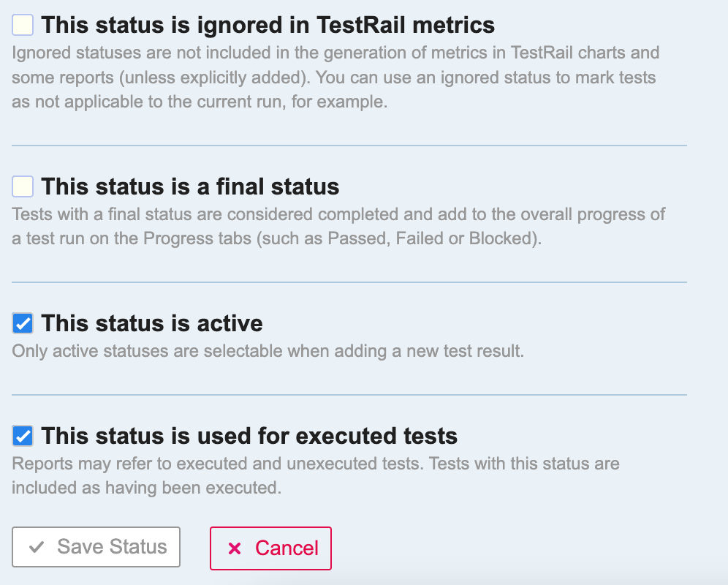Enable the ignored in TestRail metrics checkbox
The height and width of the screenshot is (585, 728).
(x=23, y=26)
